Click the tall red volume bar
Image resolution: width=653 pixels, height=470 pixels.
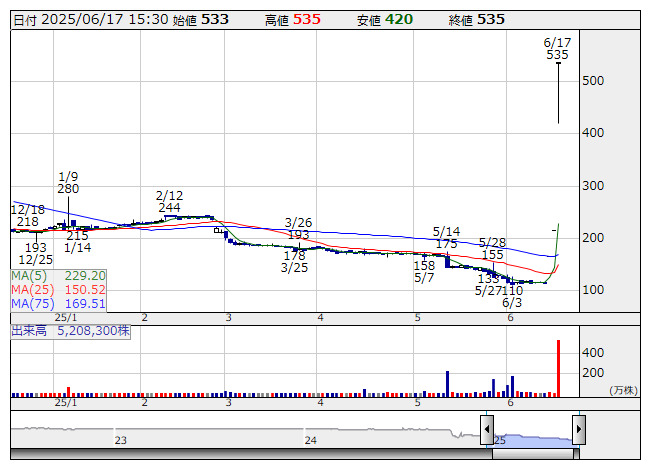pos(558,368)
